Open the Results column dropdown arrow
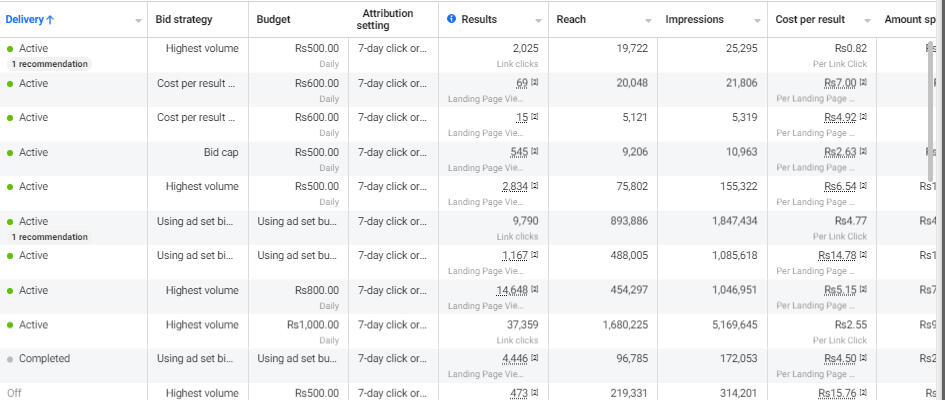Viewport: 945px width, 400px height. click(x=537, y=21)
